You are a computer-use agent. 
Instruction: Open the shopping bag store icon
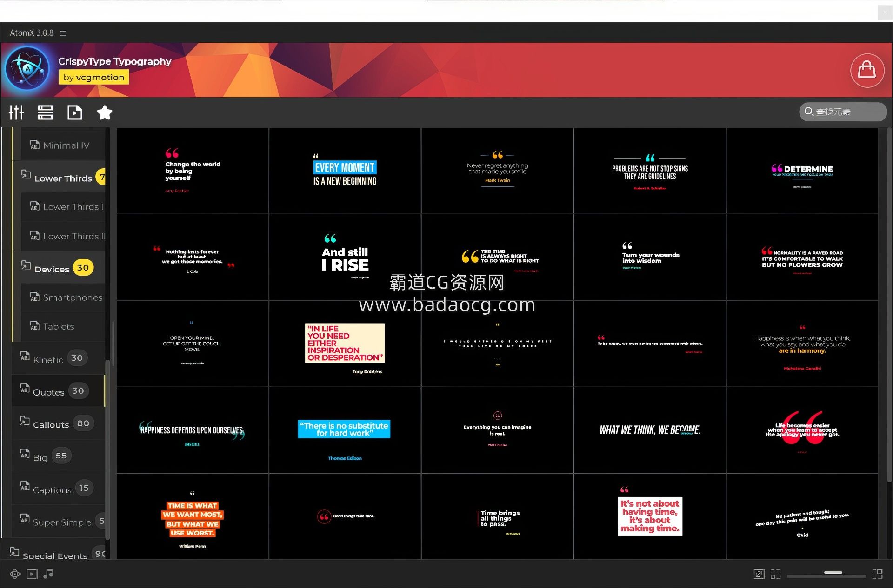click(x=867, y=70)
